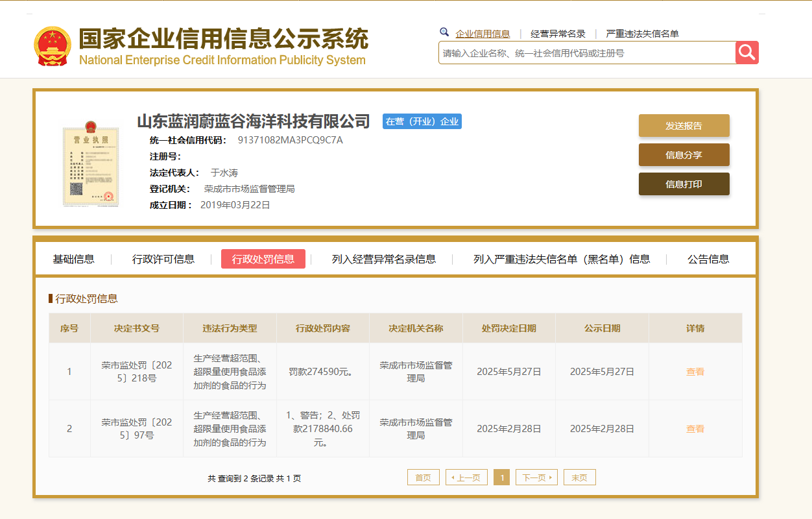Click the 决定书文号 column header
Viewport: 812px width, 519px height.
pos(137,328)
